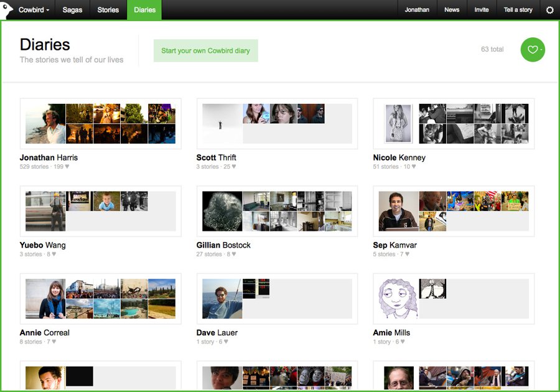
Task: Expand the Cowbird dropdown menu
Action: (34, 9)
